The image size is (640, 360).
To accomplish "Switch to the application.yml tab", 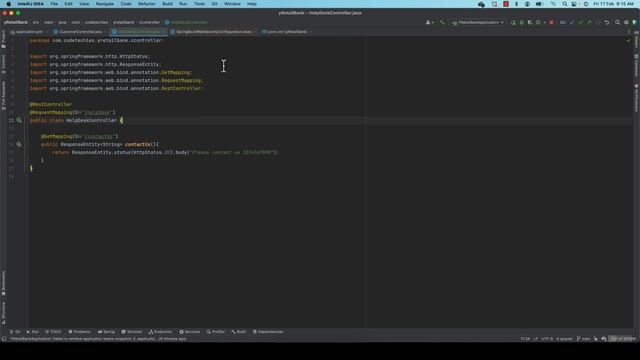I will (x=27, y=31).
